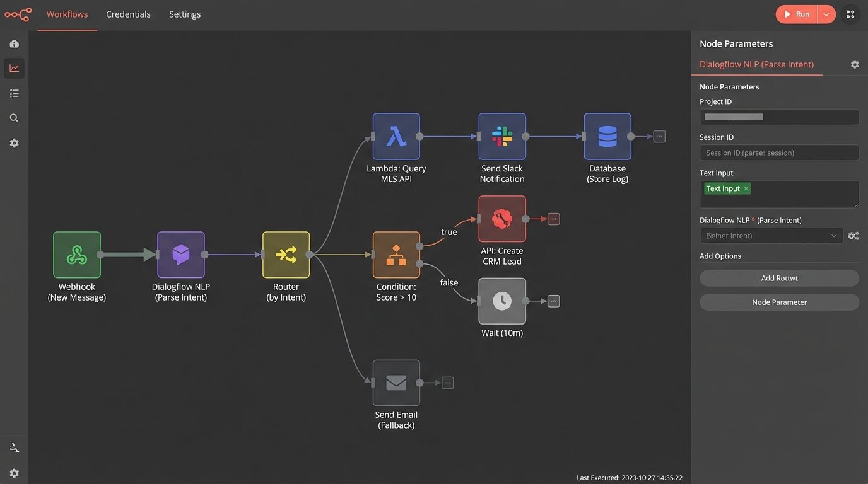Click the Run button

[x=796, y=14]
